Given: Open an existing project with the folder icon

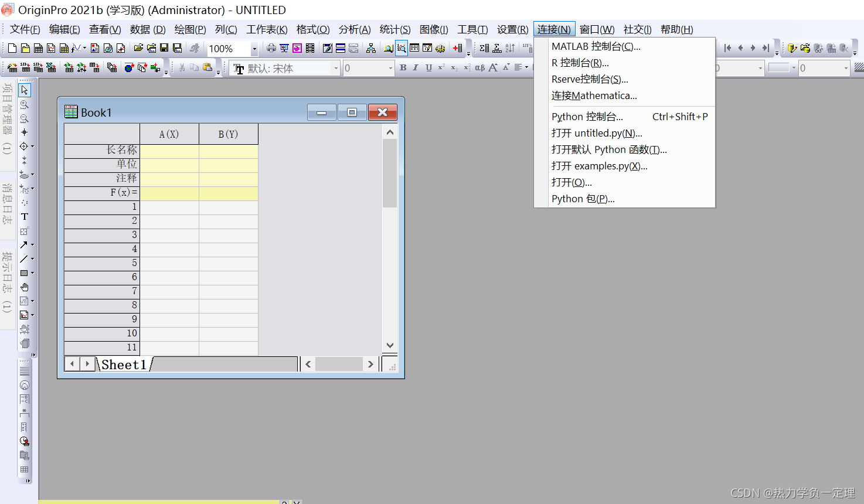Looking at the screenshot, I should pyautogui.click(x=138, y=48).
